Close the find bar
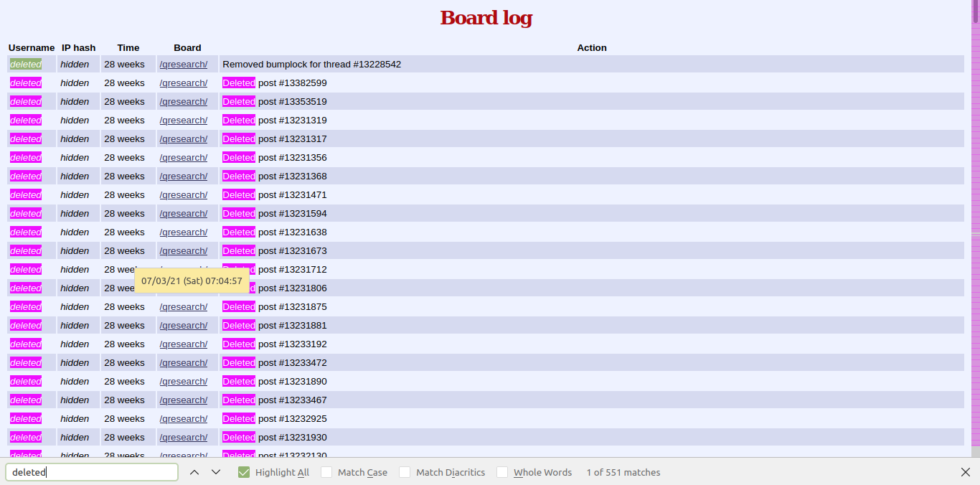This screenshot has height=485, width=980. [x=966, y=472]
